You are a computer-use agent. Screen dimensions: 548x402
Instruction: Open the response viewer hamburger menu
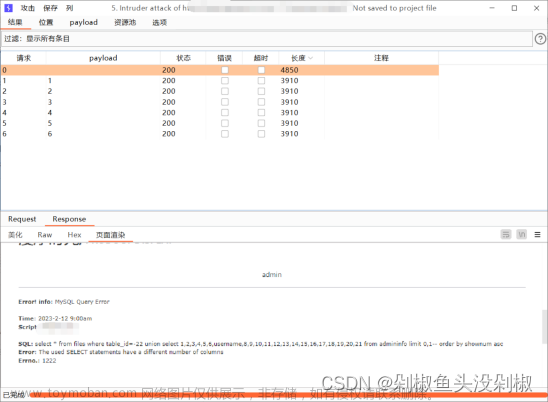[x=538, y=235]
